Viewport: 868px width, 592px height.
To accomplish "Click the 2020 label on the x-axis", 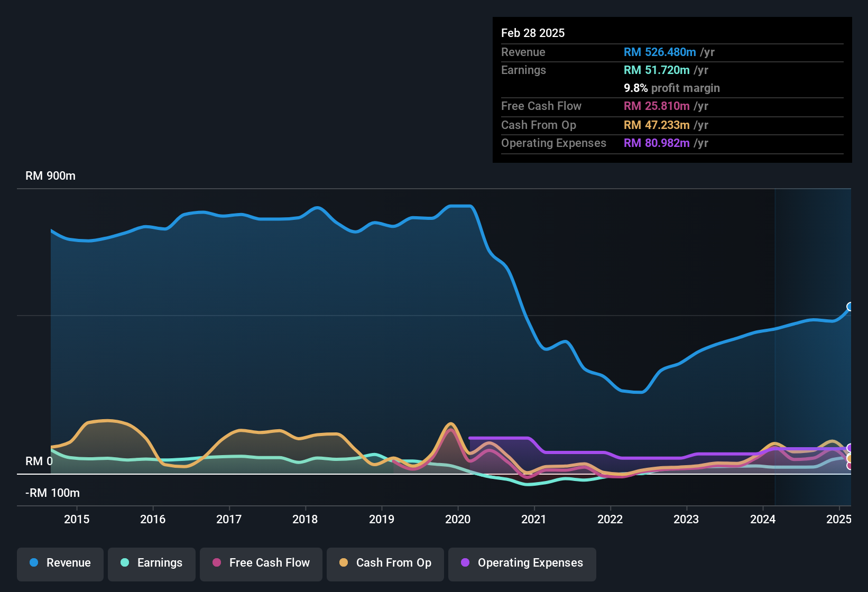I will 458,519.
